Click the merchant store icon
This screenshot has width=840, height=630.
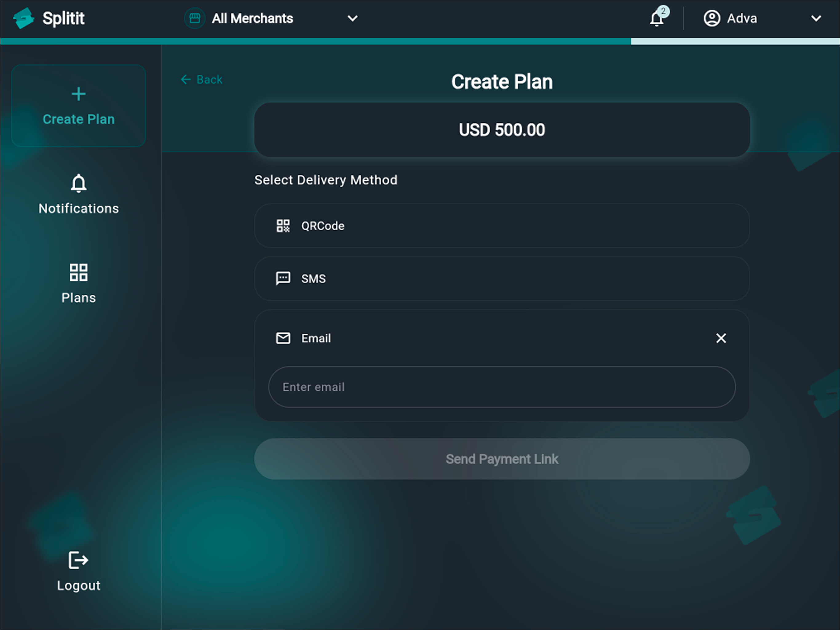click(194, 18)
